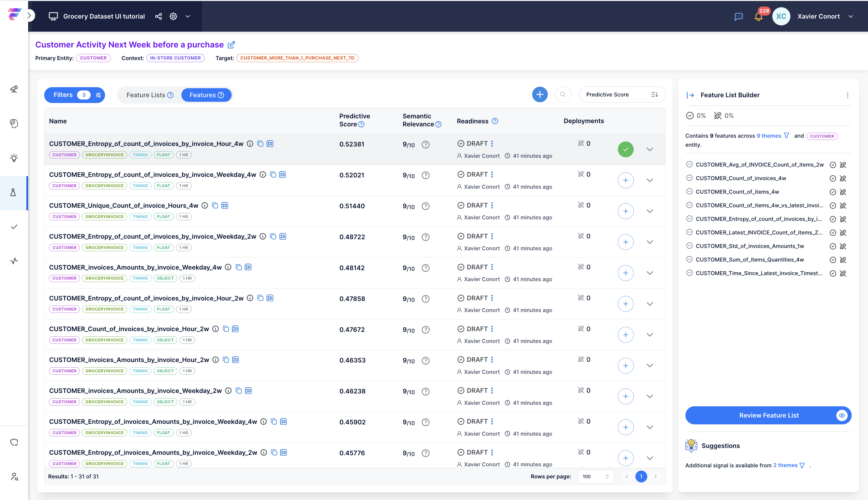868x500 pixels.
Task: Copy name of CUSTOMER_Entropy_of_count_of_invoices_by_invoice_Hour_4w
Action: tap(260, 143)
